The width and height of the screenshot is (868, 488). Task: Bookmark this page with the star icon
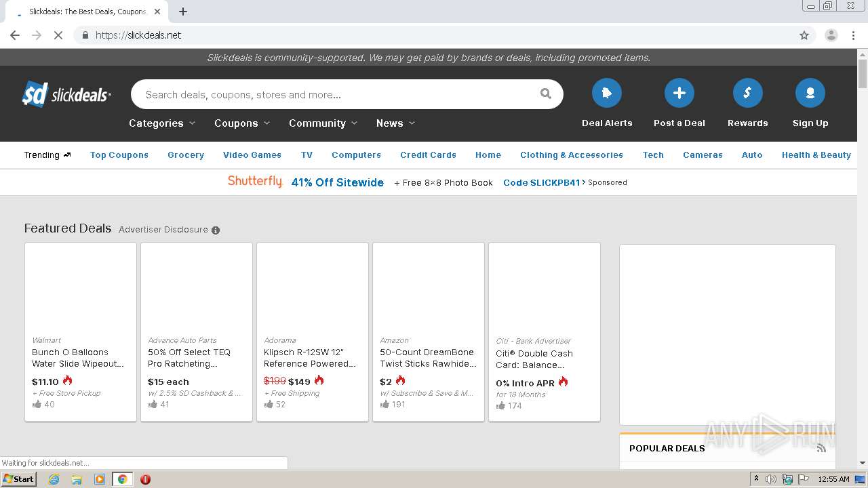point(804,35)
